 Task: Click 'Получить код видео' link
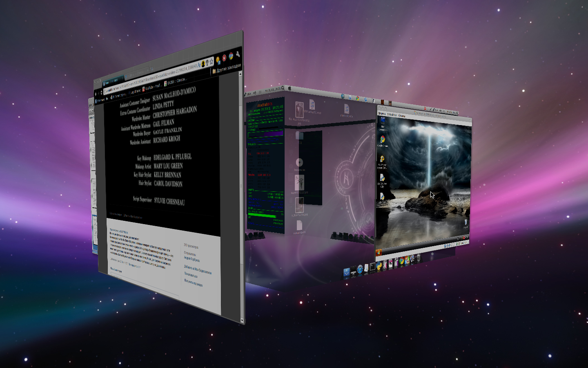coord(193,282)
